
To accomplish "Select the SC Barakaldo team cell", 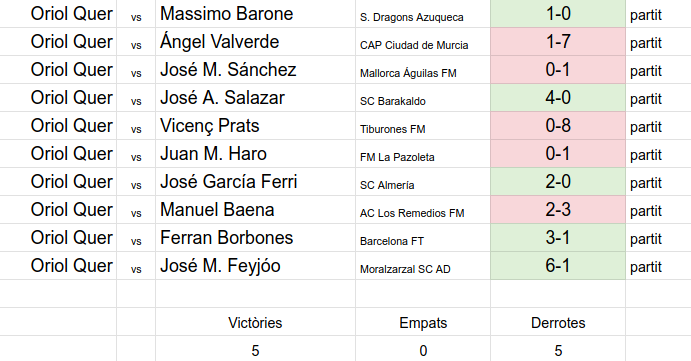I will pos(423,97).
